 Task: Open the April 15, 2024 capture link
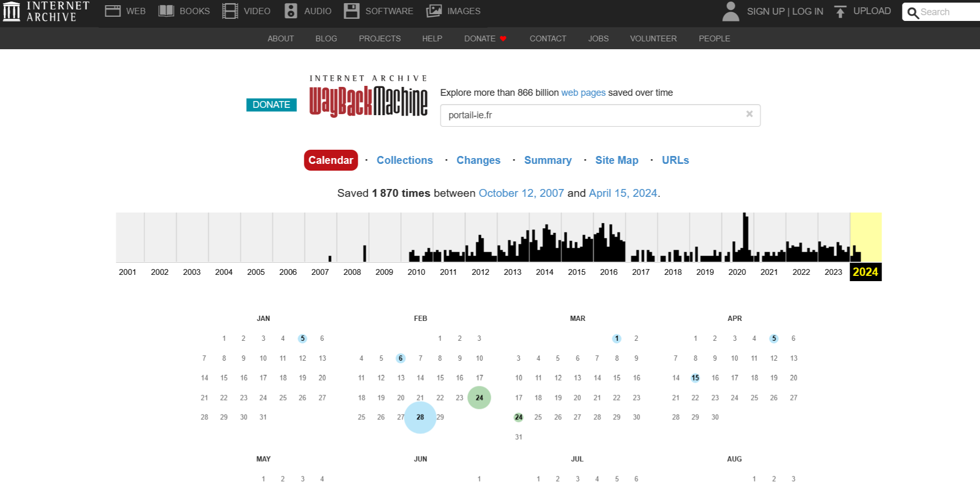coord(623,193)
